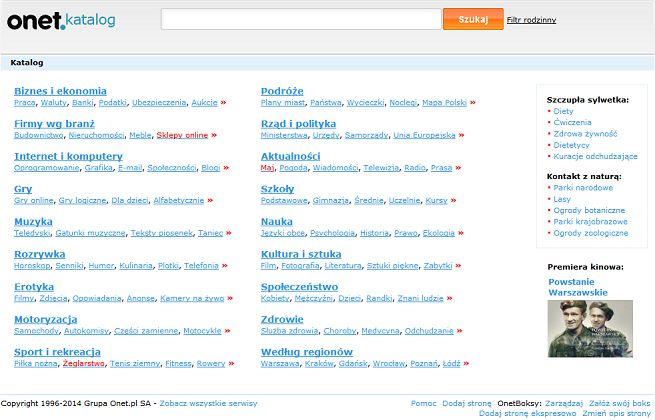Expand more Internet i komputery subcategories arrow

226,168
